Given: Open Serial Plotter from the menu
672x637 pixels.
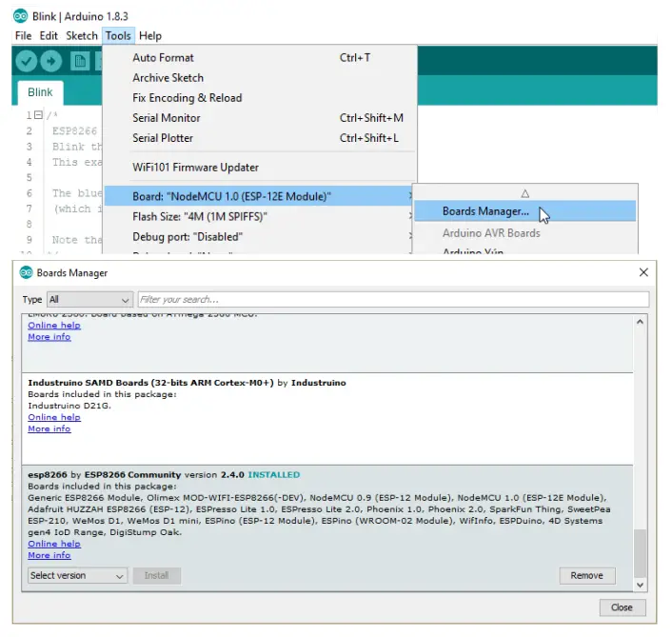Looking at the screenshot, I should tap(260, 138).
